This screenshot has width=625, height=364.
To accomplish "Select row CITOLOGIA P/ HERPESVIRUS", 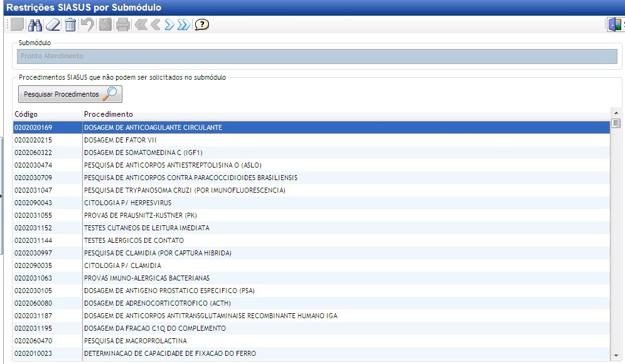I will [x=311, y=203].
